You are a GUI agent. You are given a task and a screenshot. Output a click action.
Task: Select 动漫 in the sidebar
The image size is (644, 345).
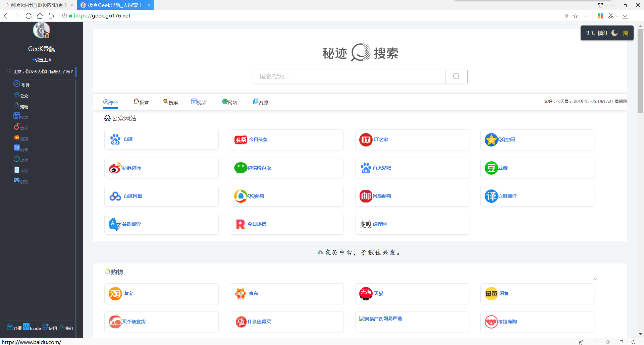pos(21,159)
